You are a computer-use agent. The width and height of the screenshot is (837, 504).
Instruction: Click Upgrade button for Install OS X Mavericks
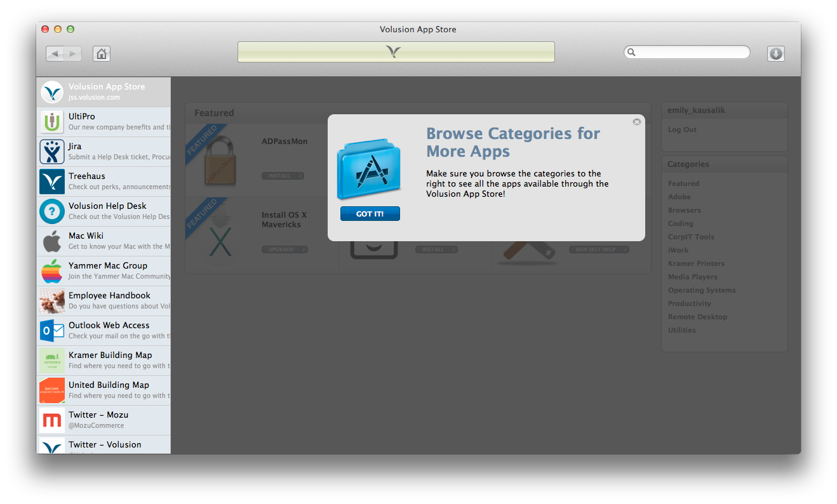pyautogui.click(x=285, y=249)
